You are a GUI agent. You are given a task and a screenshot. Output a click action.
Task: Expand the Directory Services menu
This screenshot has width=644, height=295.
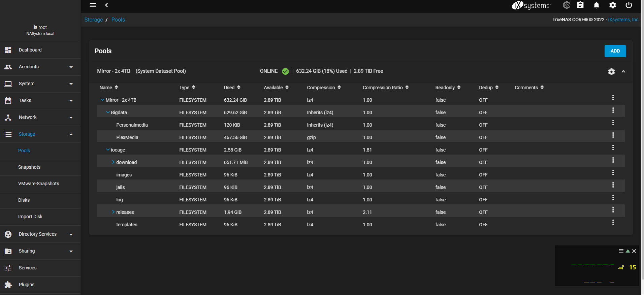pyautogui.click(x=40, y=234)
